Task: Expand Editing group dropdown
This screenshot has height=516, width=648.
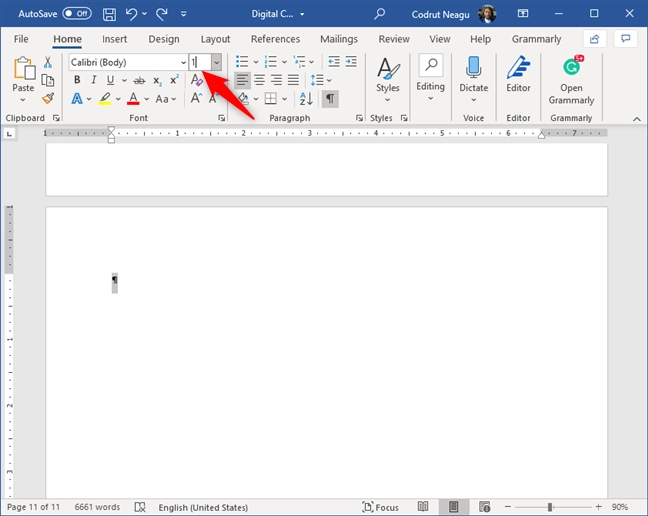Action: [431, 99]
